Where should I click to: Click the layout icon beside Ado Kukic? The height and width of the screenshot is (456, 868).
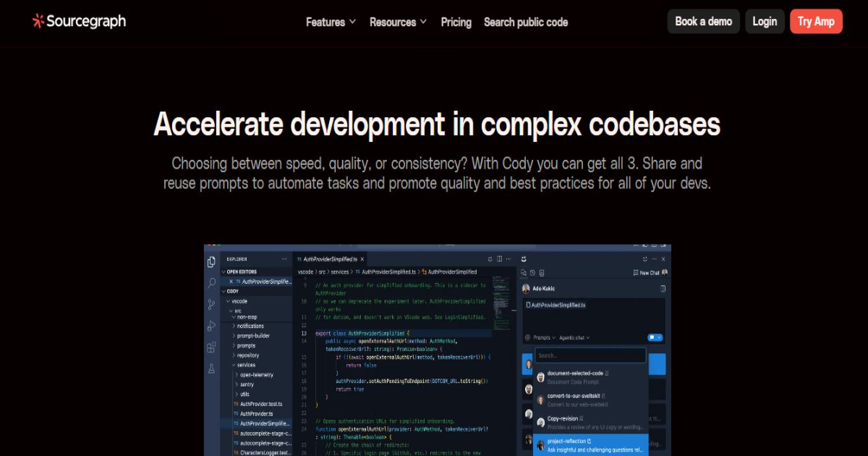coord(663,289)
